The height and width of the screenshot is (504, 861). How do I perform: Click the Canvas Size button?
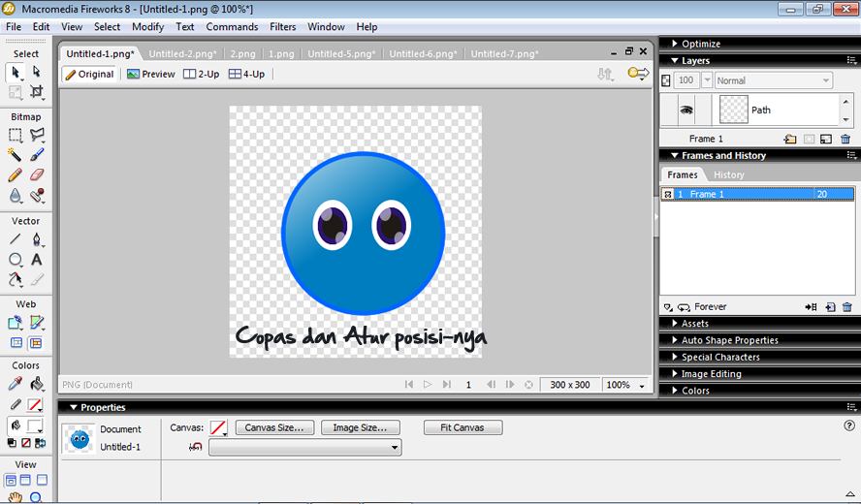274,427
